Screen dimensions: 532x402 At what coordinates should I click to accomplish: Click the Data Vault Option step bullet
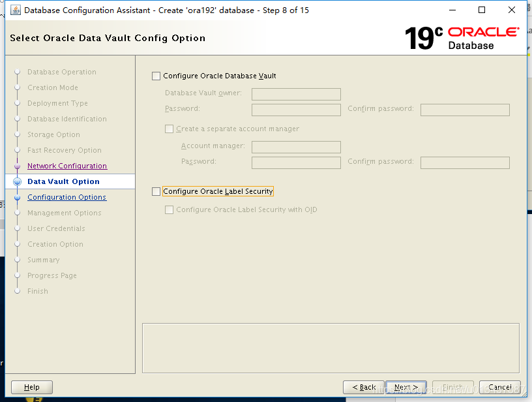18,181
